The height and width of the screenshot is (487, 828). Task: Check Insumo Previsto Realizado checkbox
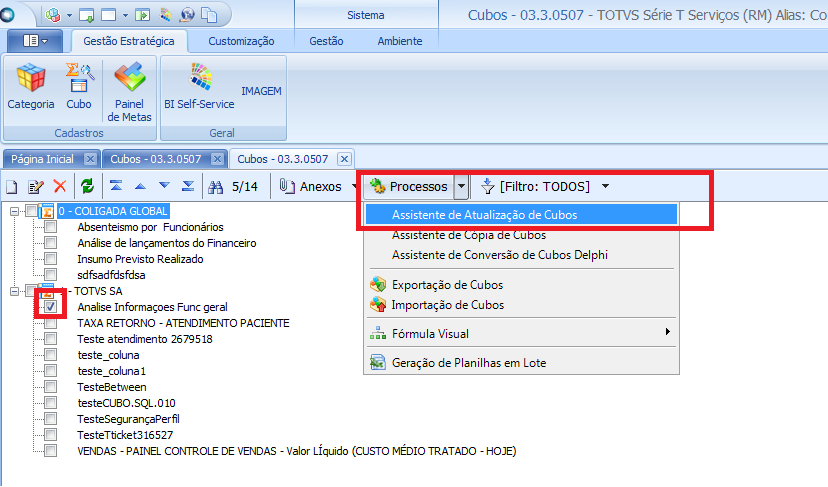coord(51,259)
